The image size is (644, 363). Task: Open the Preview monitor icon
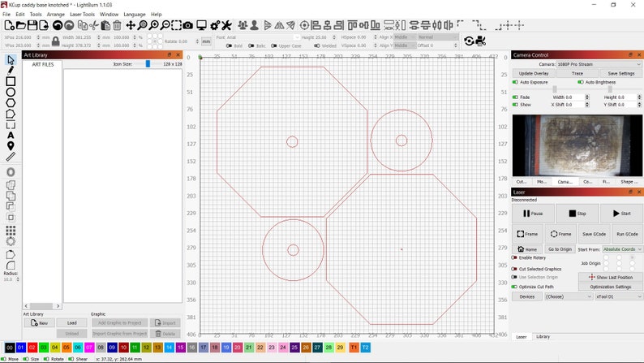[201, 25]
